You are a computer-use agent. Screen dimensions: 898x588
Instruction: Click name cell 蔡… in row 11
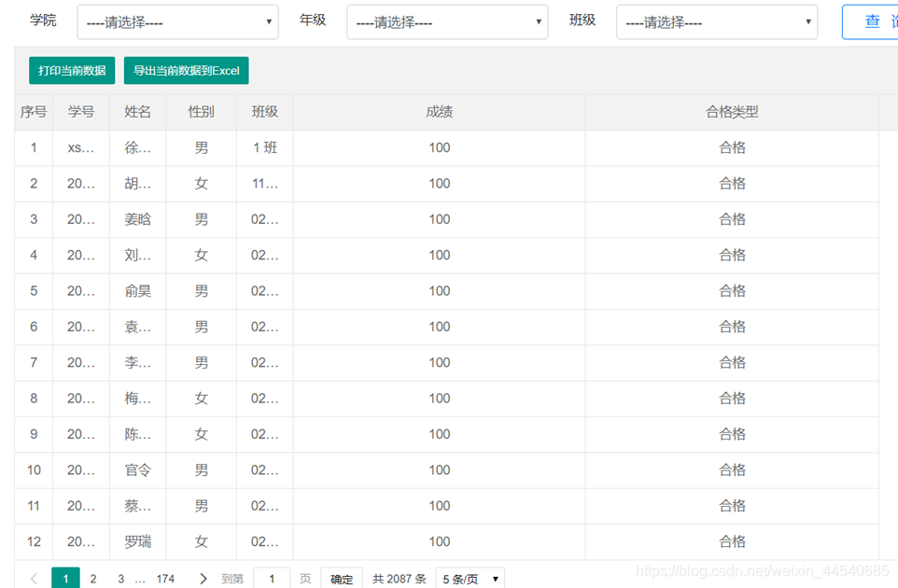(x=137, y=506)
